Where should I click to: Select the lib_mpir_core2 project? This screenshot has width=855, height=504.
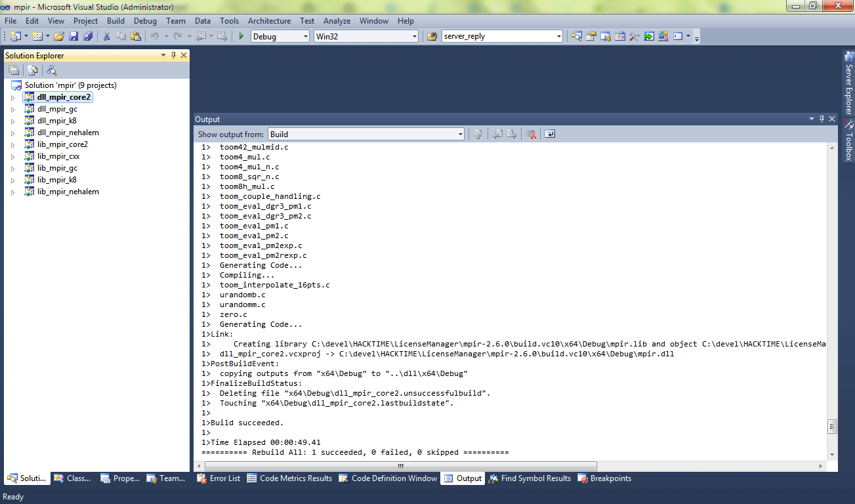62,144
